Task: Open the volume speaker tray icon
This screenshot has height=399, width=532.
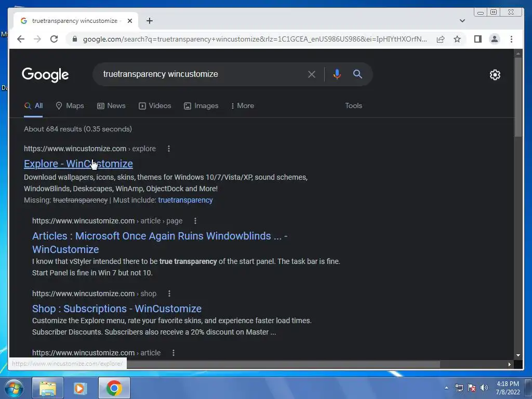Action: pos(484,388)
